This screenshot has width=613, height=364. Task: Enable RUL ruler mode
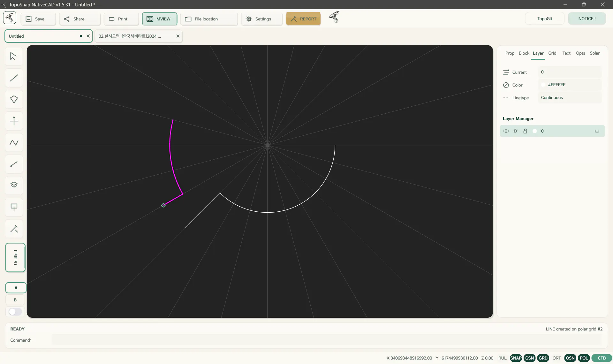pyautogui.click(x=503, y=358)
